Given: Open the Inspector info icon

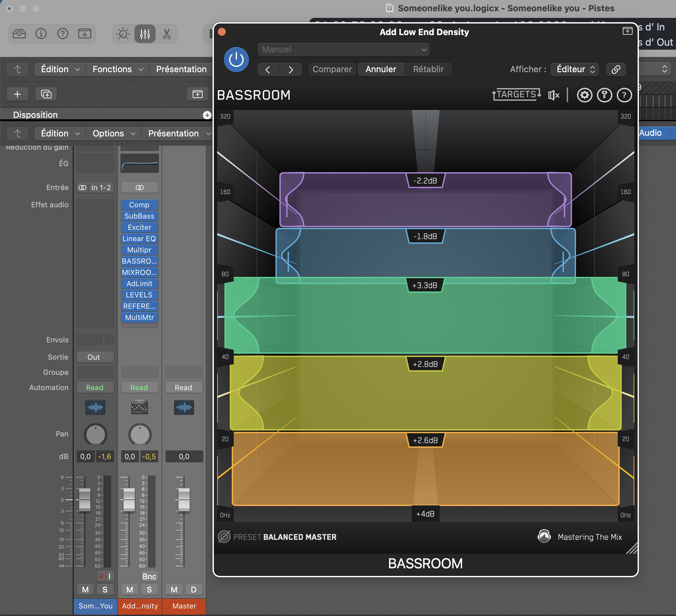Looking at the screenshot, I should click(41, 33).
